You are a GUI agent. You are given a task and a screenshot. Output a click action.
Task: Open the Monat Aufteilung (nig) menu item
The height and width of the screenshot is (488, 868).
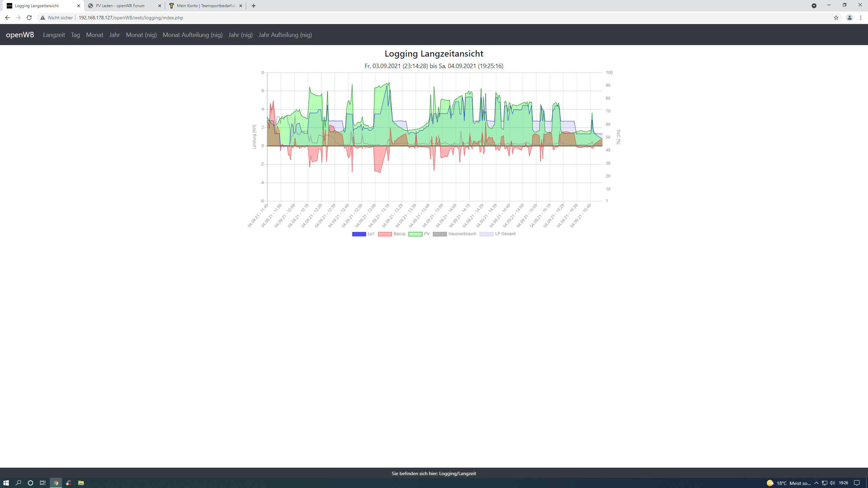[x=193, y=35]
